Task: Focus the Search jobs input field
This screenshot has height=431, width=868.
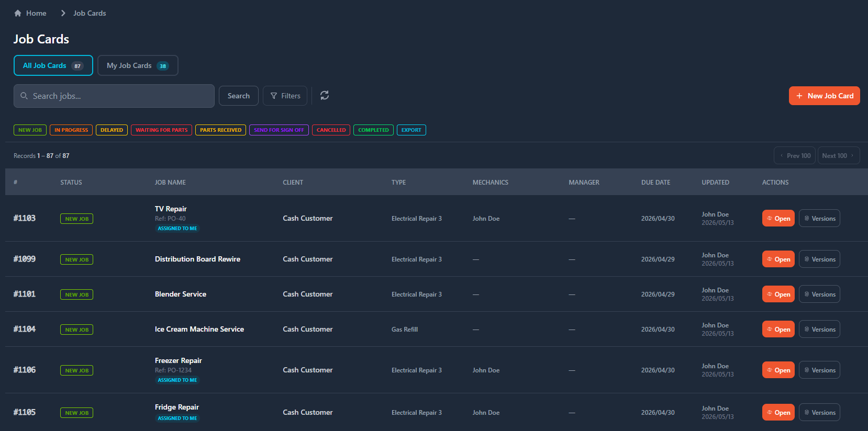Action: 114,96
